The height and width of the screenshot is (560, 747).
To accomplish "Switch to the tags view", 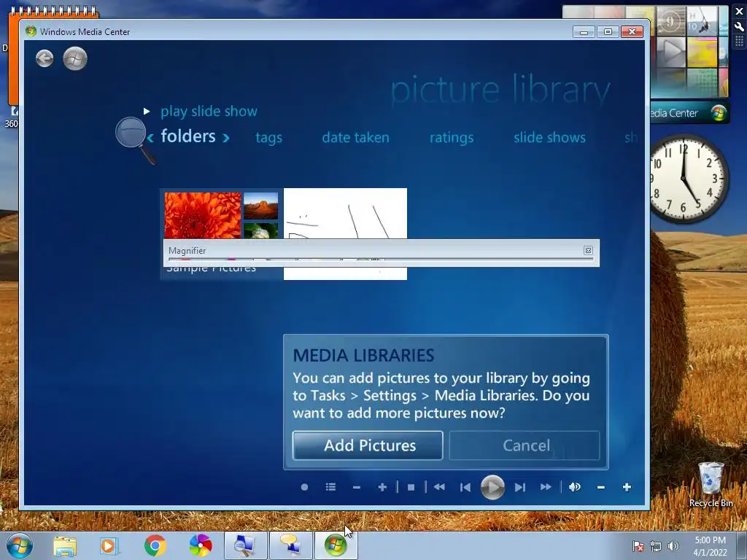I will (268, 138).
